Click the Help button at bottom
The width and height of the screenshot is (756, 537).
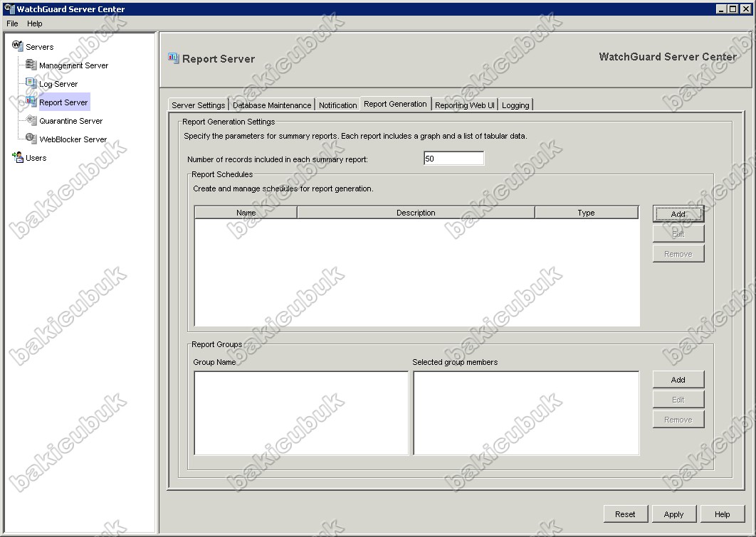[723, 514]
